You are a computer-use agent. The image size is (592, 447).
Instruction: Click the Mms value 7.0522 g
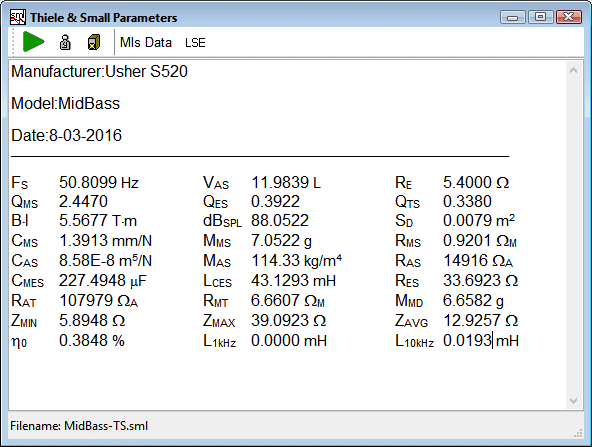pos(281,240)
